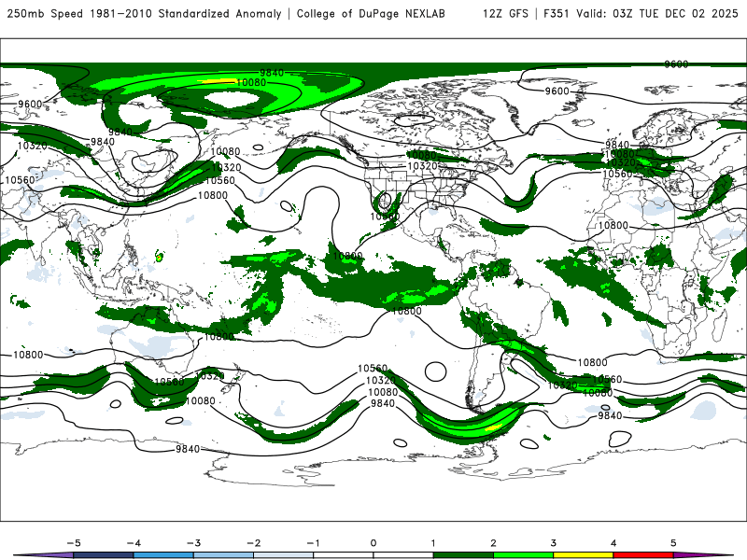Image resolution: width=747 pixels, height=560 pixels.
Task: Click the "F351 Valid: 03Z TUE DEC 02 2025" label
Action: pyautogui.click(x=641, y=13)
